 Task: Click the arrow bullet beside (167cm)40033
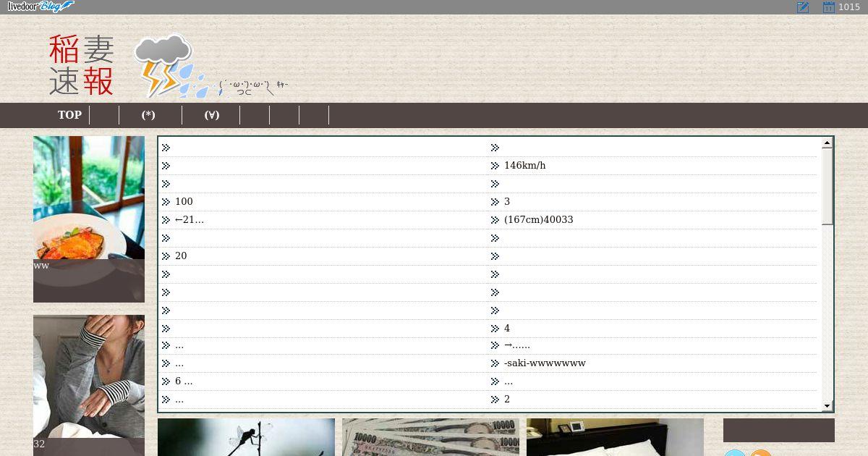(x=495, y=220)
